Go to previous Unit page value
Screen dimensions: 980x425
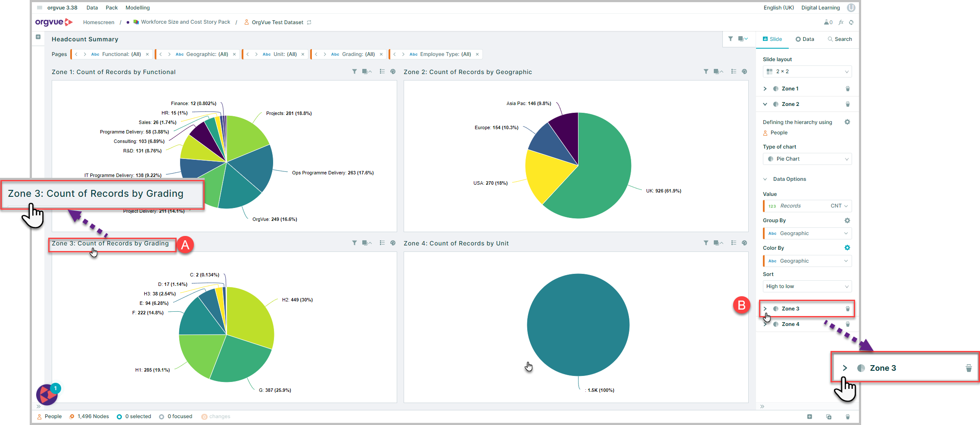click(x=248, y=54)
